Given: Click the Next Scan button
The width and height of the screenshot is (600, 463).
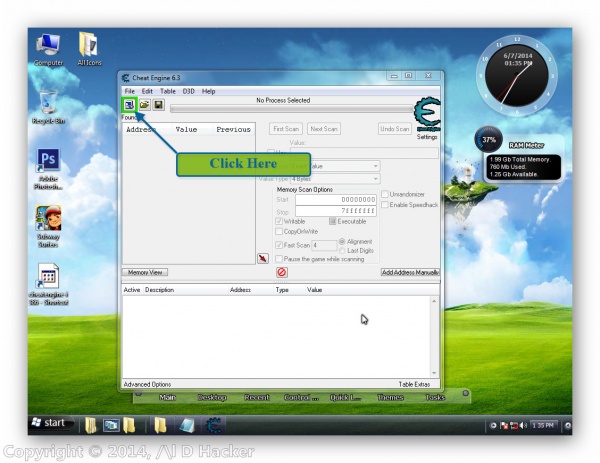Looking at the screenshot, I should click(x=324, y=129).
